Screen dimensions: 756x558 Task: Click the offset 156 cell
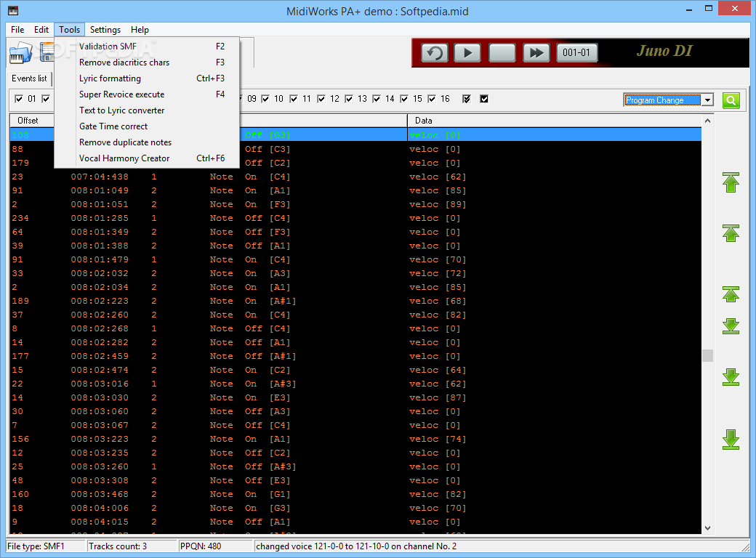21,439
